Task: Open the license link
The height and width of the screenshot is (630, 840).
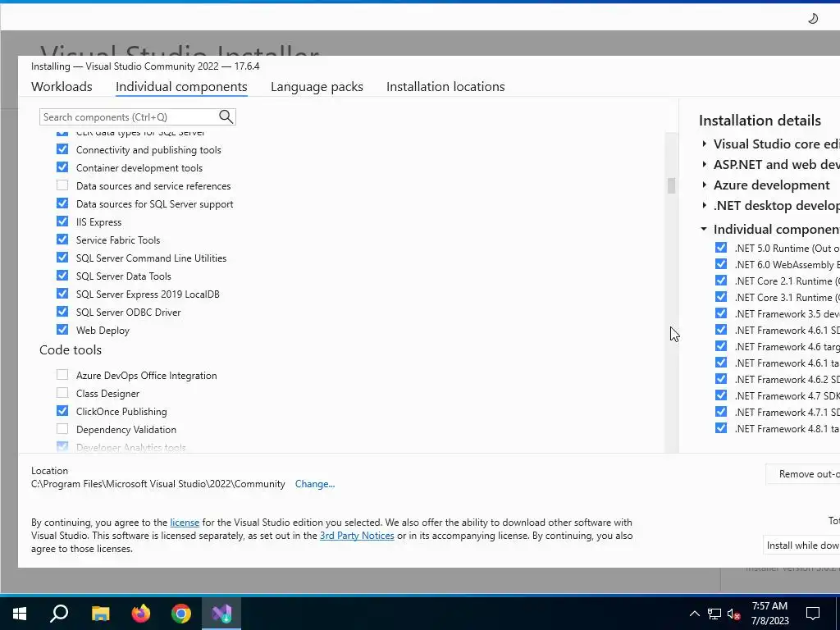Action: click(x=185, y=523)
